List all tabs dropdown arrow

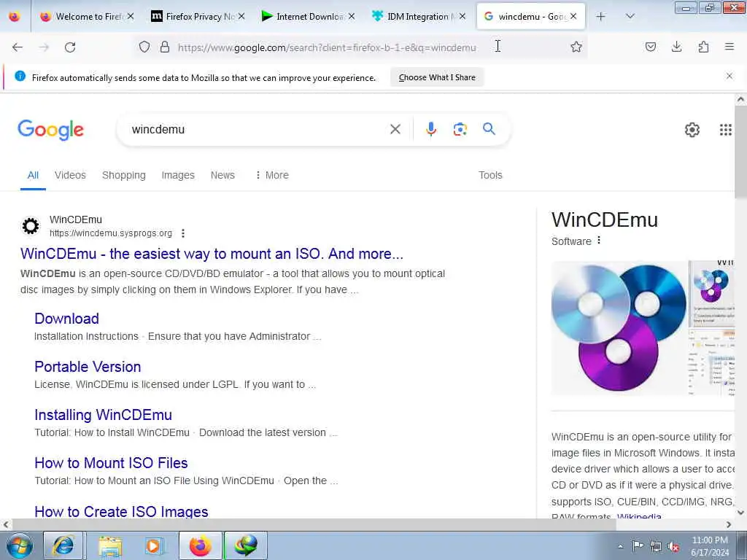tap(630, 16)
